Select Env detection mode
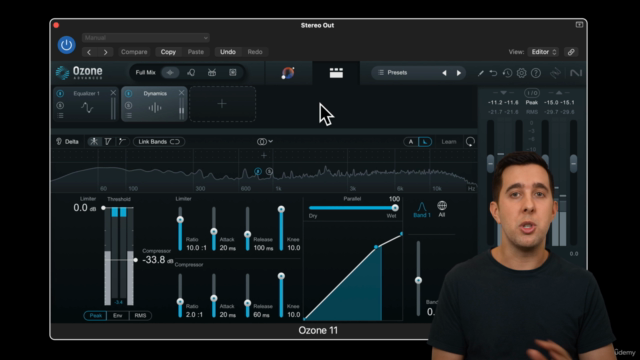Viewport: 640px width, 360px height. tap(118, 316)
